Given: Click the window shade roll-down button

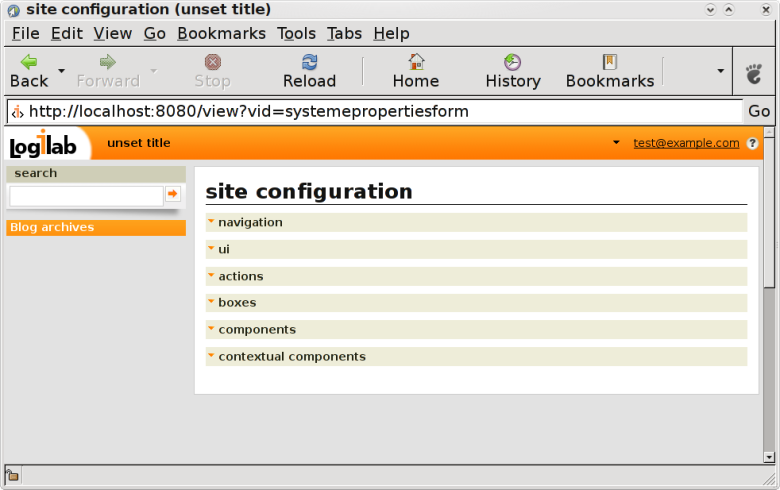Looking at the screenshot, I should click(710, 9).
